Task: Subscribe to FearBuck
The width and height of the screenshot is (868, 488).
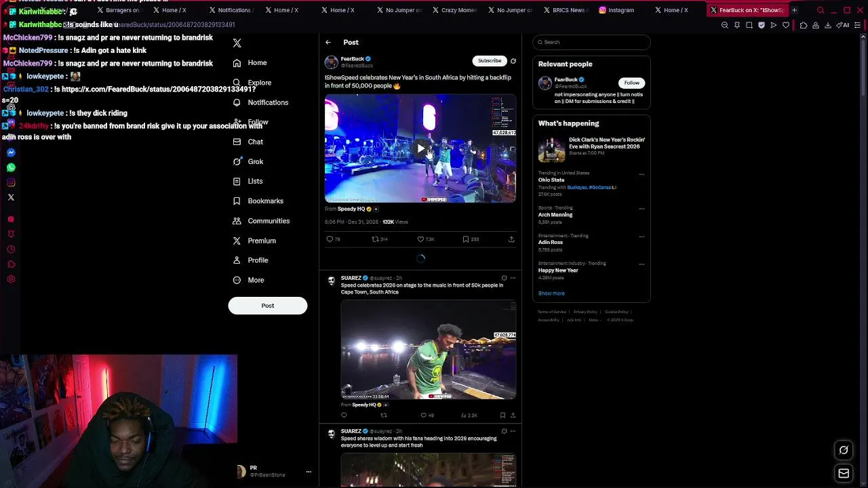Action: (490, 61)
